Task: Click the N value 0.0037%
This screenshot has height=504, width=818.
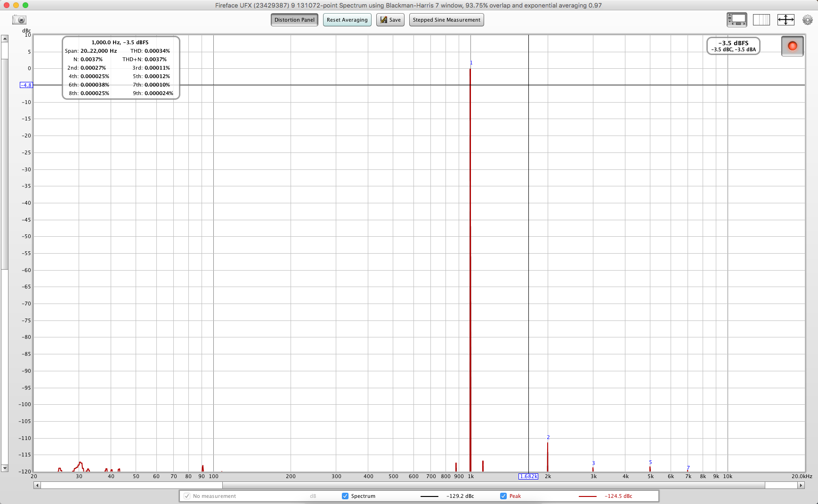Action: click(x=91, y=59)
